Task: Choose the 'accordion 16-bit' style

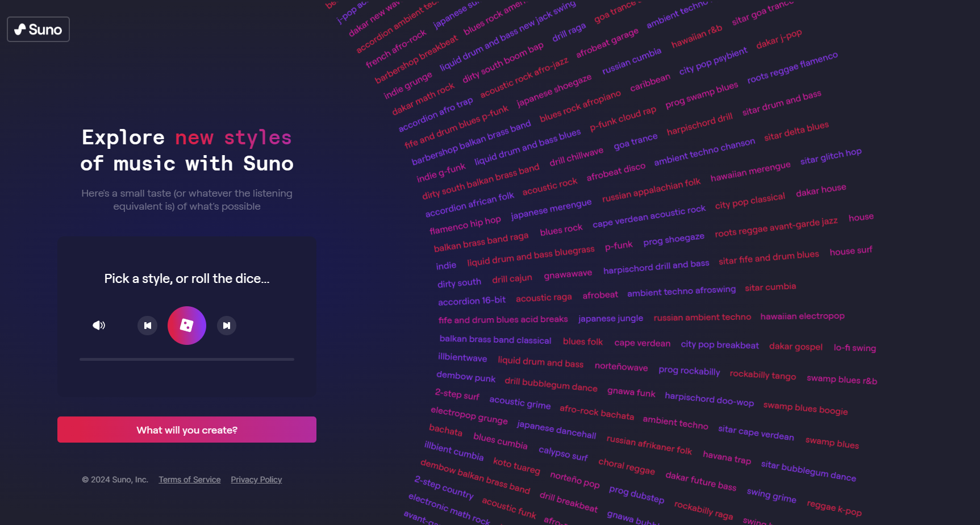Action: (472, 301)
